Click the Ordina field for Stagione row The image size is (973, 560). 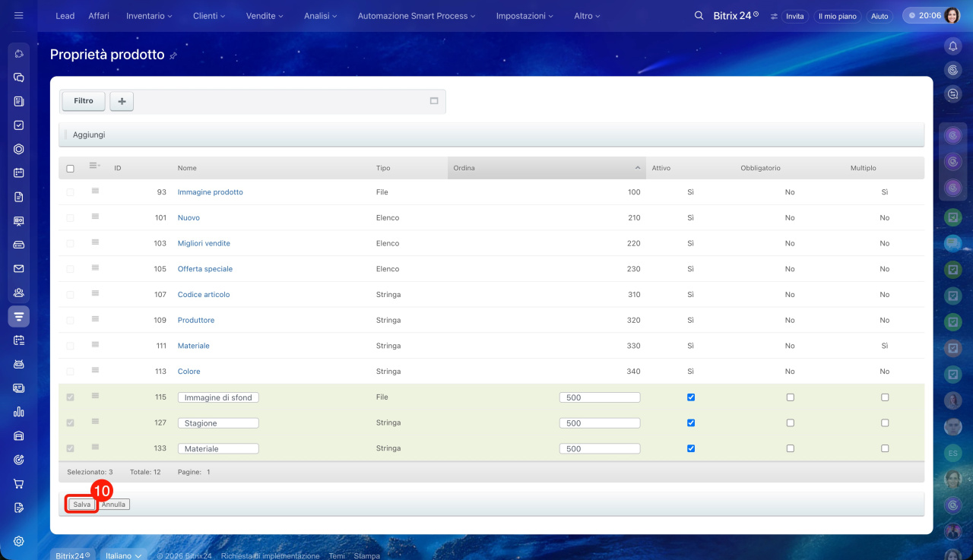coord(600,423)
